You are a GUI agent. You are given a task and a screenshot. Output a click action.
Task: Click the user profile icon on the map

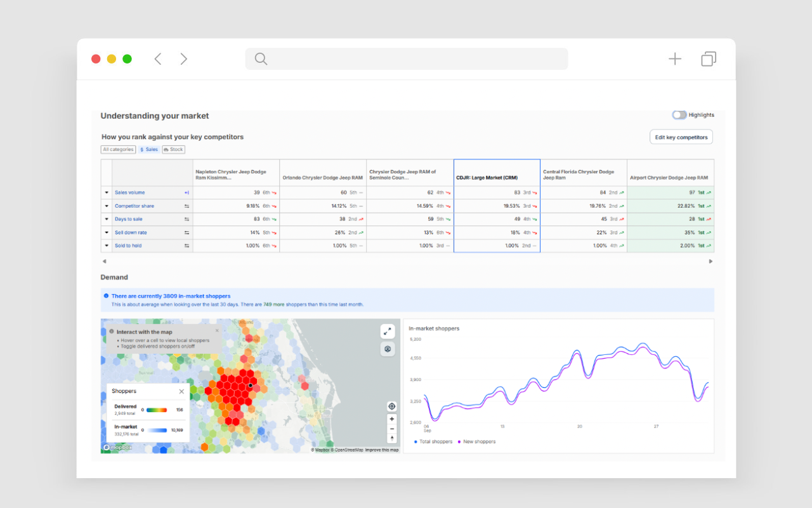[x=387, y=349]
